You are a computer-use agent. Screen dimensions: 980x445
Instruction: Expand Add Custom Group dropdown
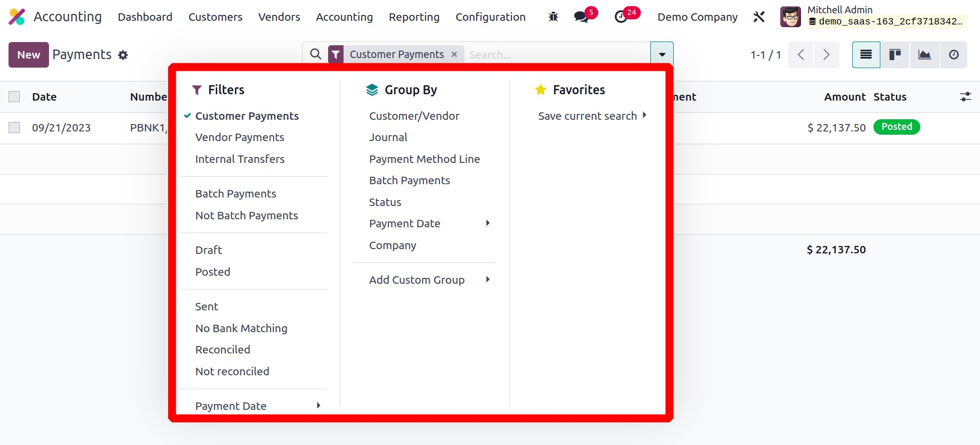[x=429, y=280]
